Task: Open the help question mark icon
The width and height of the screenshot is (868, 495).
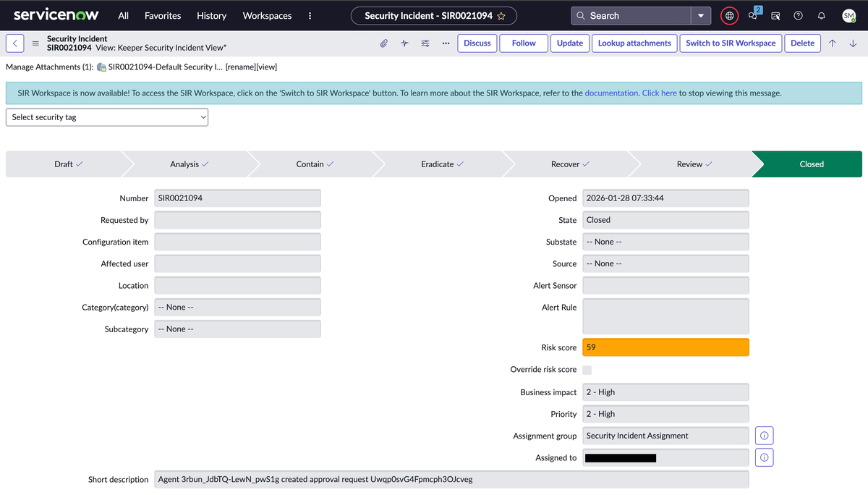Action: click(798, 16)
